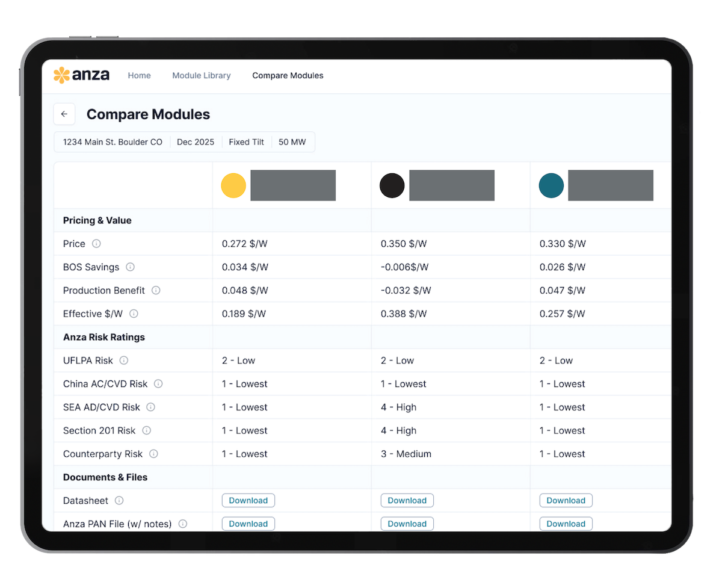Open the SEA AD/CVD Risk info tooltip

click(151, 407)
